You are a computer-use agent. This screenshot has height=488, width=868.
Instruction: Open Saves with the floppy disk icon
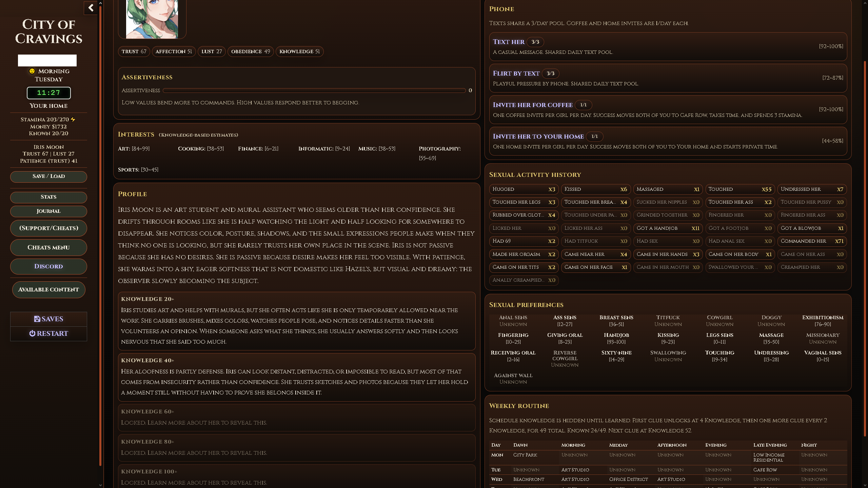[48, 319]
